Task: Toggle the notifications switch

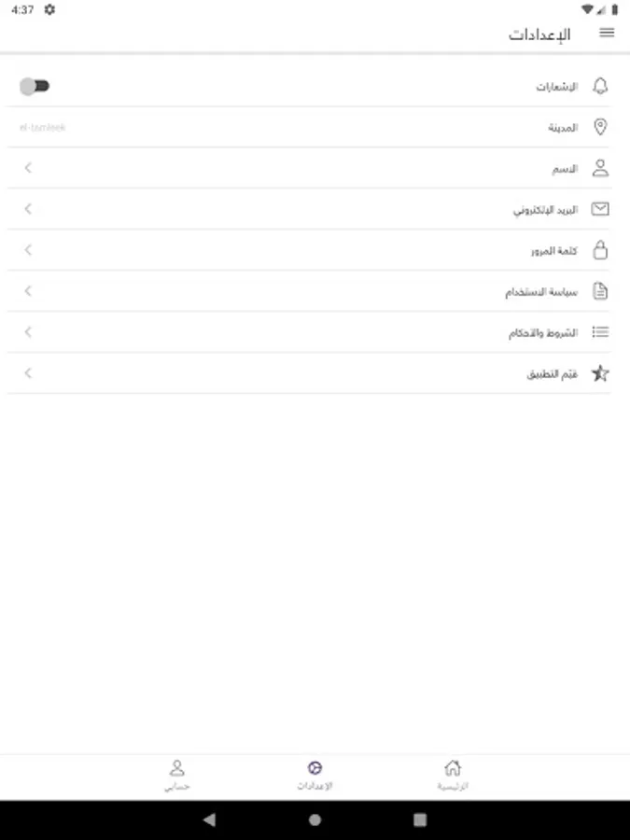Action: [35, 87]
